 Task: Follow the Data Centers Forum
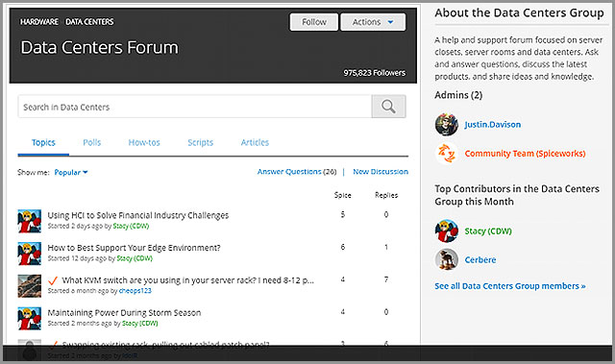[x=314, y=22]
